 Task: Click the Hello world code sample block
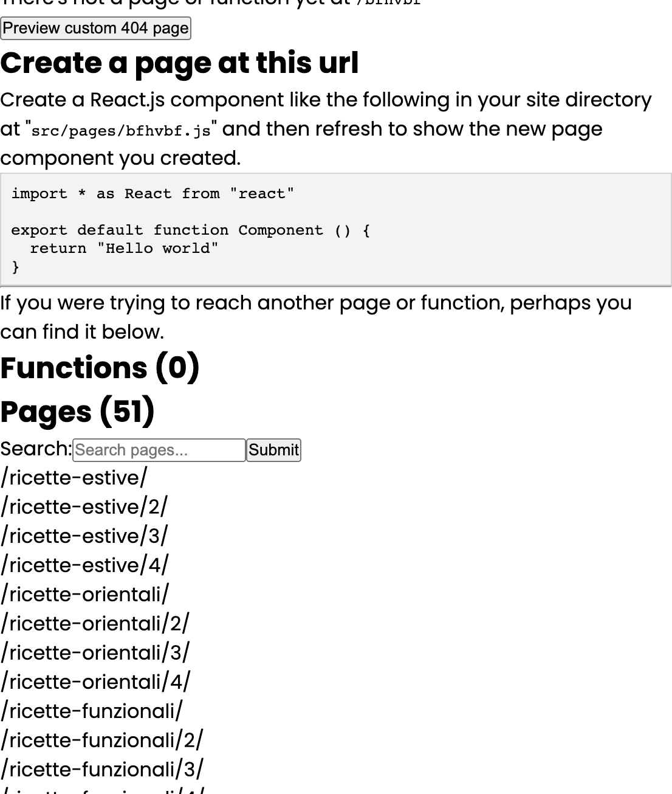(x=336, y=230)
